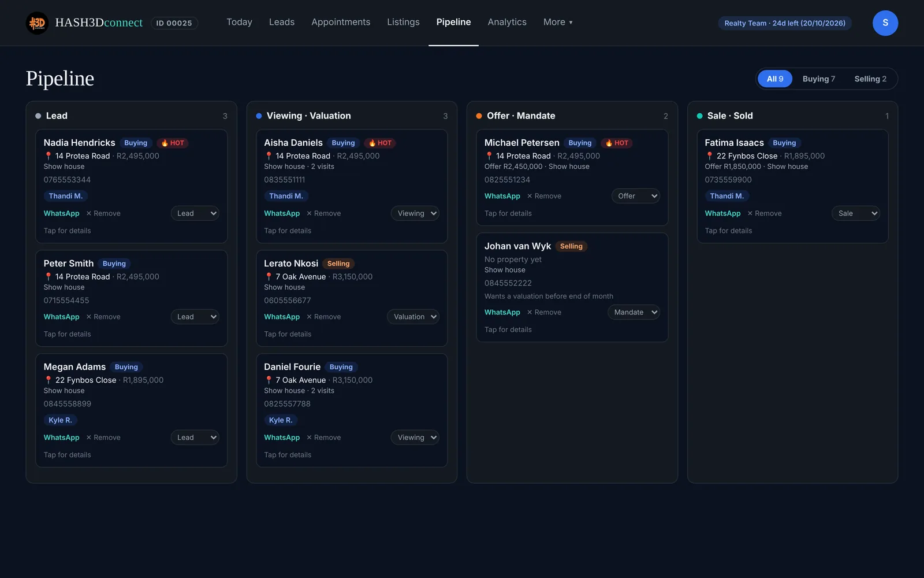Click the HOT flame badge on Michael Petersen

[x=617, y=143]
